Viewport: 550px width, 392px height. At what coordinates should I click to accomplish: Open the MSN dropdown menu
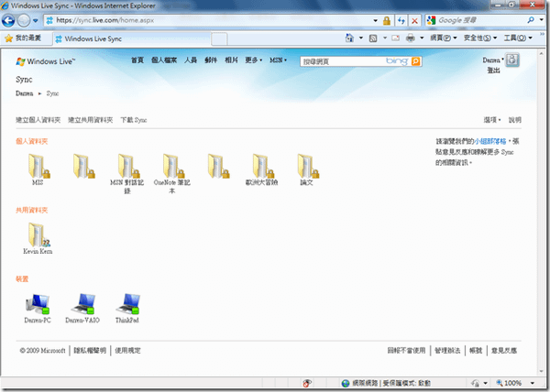(278, 60)
